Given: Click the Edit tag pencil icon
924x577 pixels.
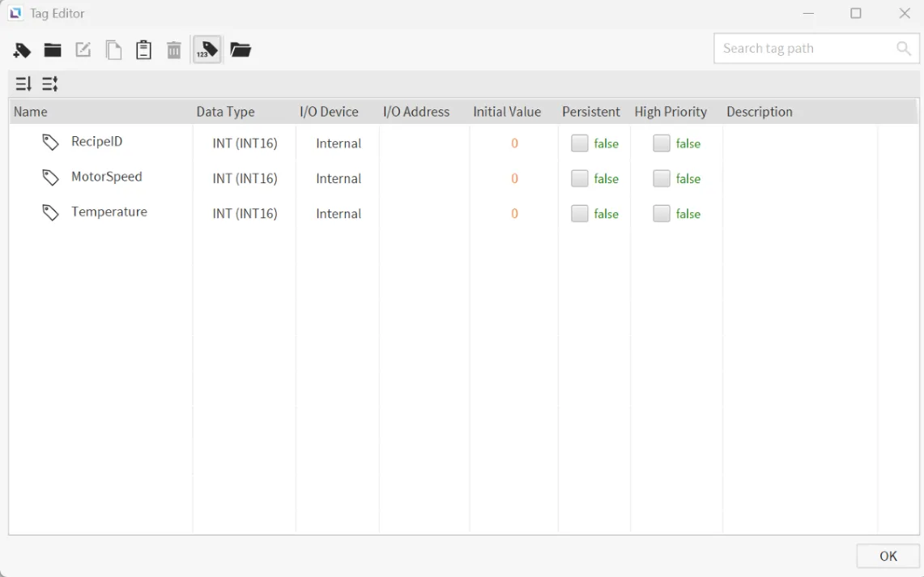Looking at the screenshot, I should (83, 50).
